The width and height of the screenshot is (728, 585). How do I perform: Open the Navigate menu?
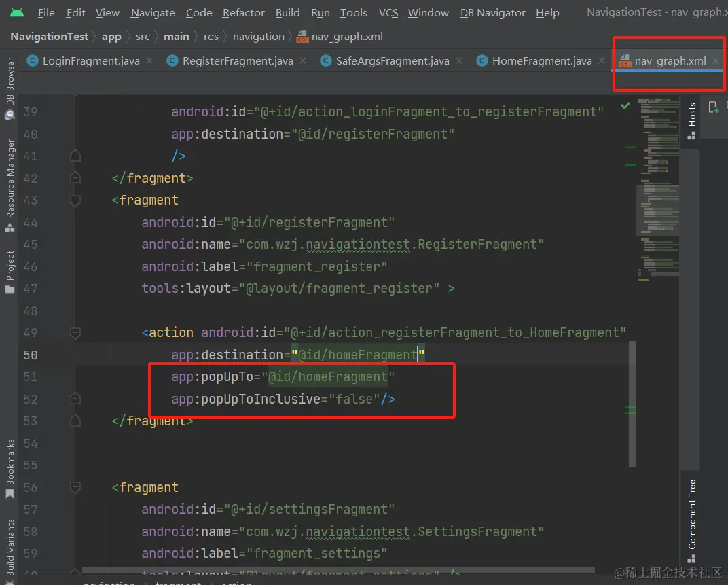153,12
